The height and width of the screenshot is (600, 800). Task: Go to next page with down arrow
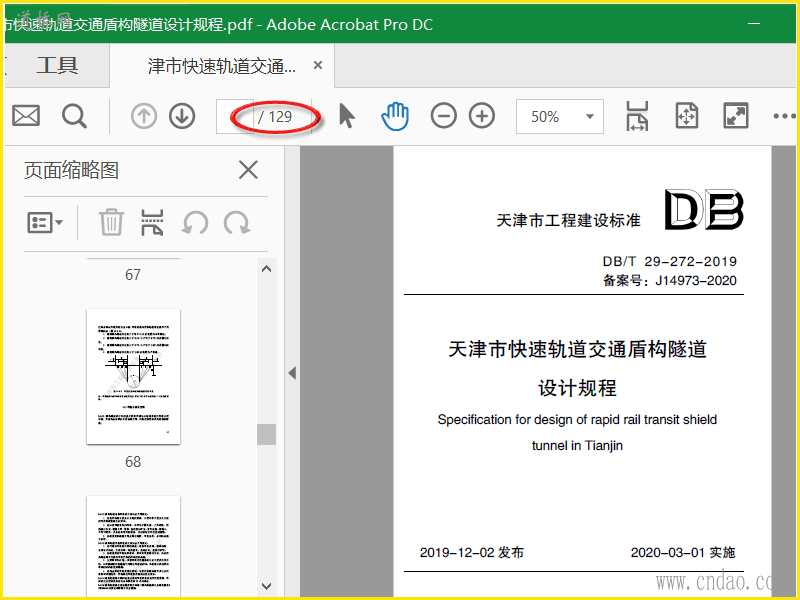click(182, 116)
